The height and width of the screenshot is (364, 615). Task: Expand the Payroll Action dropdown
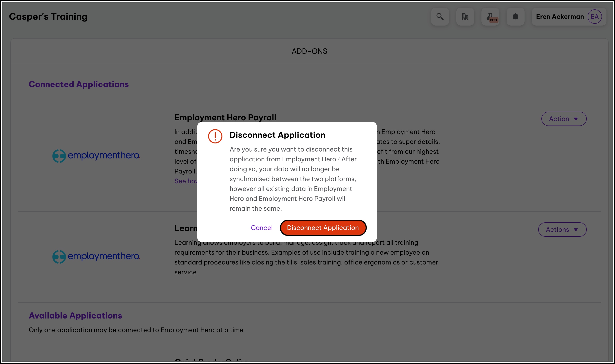point(564,119)
